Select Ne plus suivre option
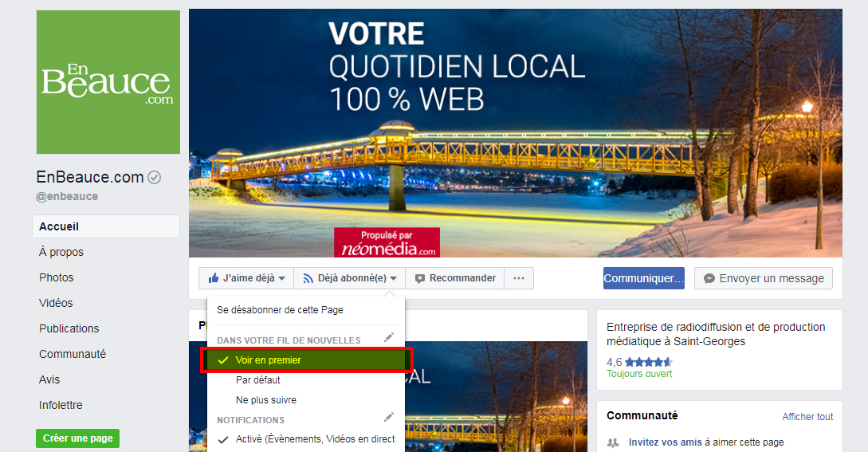The image size is (868, 452). click(x=265, y=400)
